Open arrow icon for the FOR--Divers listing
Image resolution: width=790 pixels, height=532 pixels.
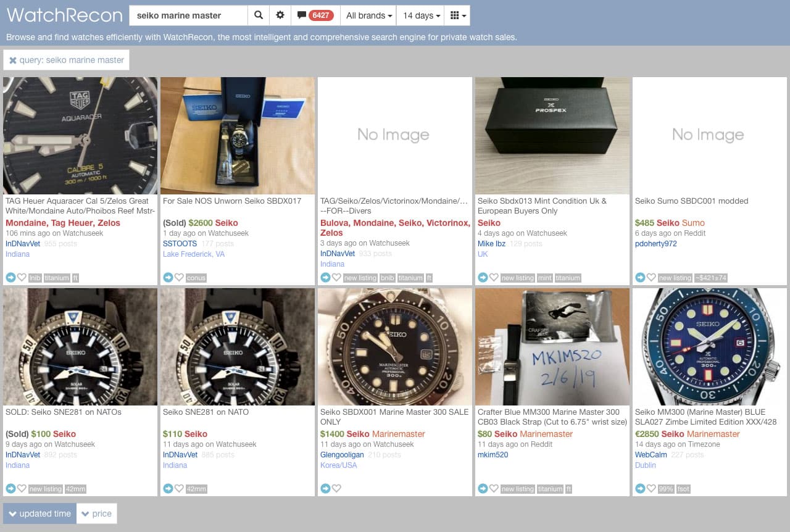point(325,278)
